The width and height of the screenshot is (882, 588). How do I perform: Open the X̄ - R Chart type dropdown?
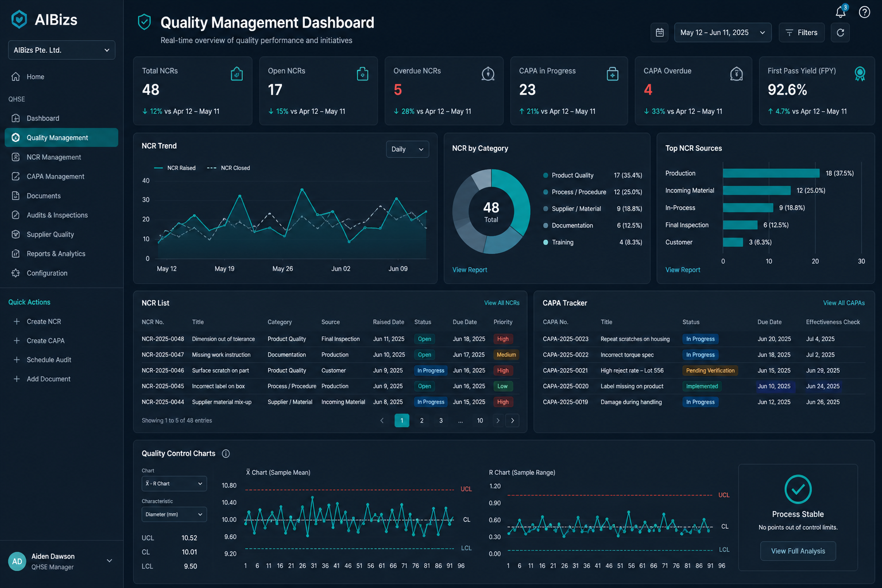tap(174, 483)
